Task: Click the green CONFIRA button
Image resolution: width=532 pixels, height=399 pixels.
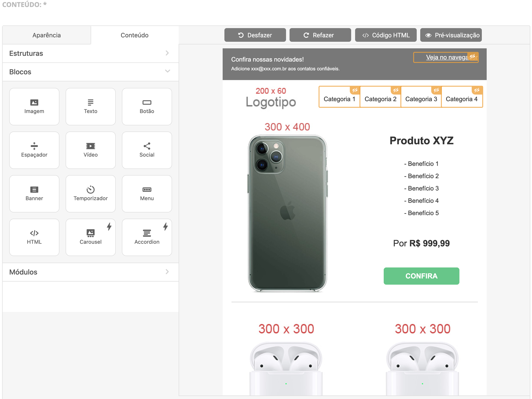Action: pyautogui.click(x=421, y=276)
